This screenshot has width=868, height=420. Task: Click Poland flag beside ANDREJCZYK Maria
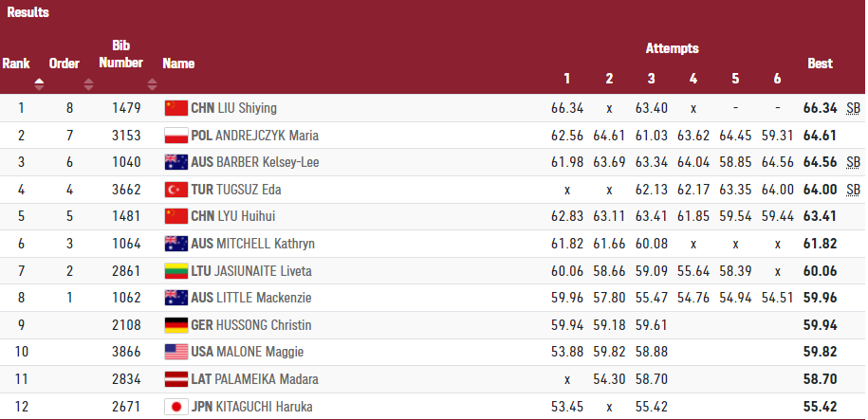[176, 136]
